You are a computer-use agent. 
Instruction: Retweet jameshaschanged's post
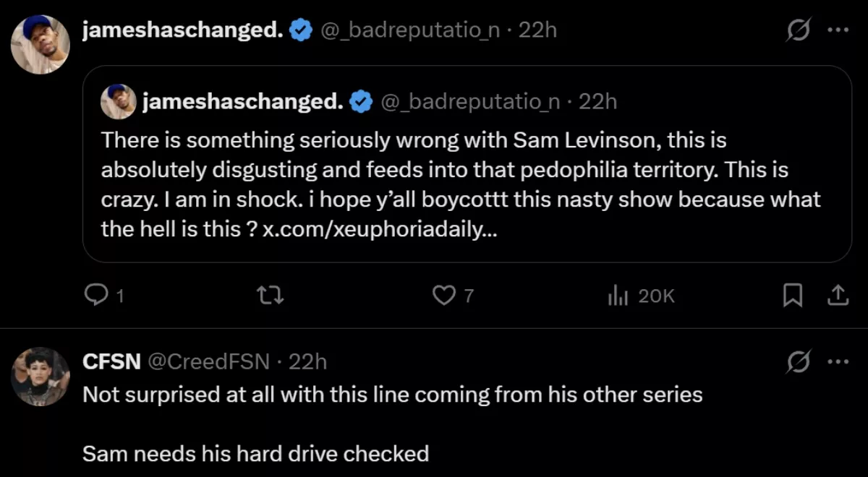click(271, 296)
